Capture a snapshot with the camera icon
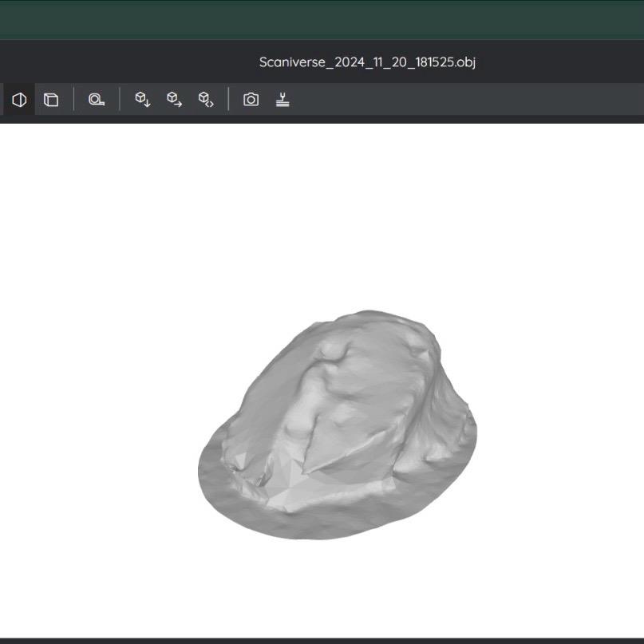This screenshot has height=644, width=644. [250, 99]
